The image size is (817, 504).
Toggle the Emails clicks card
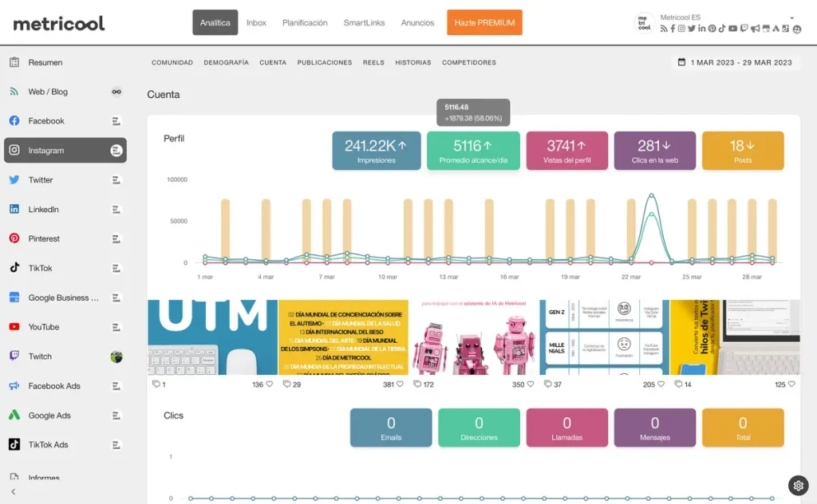click(x=391, y=427)
